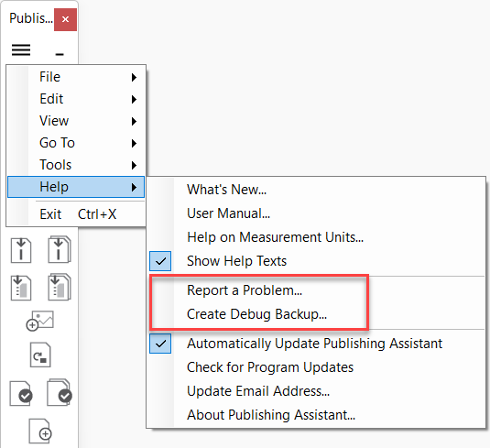
Task: Click the single-page insert text icon
Action: [x=21, y=250]
